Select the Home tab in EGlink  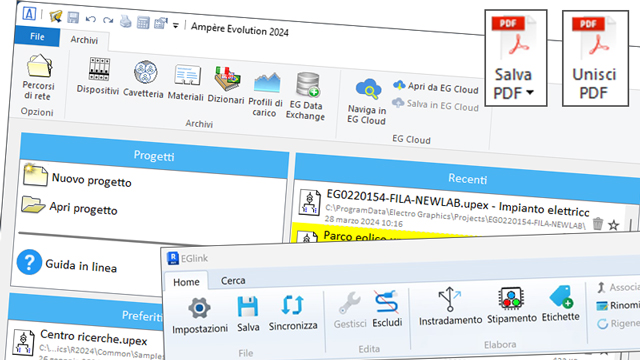[x=186, y=282]
